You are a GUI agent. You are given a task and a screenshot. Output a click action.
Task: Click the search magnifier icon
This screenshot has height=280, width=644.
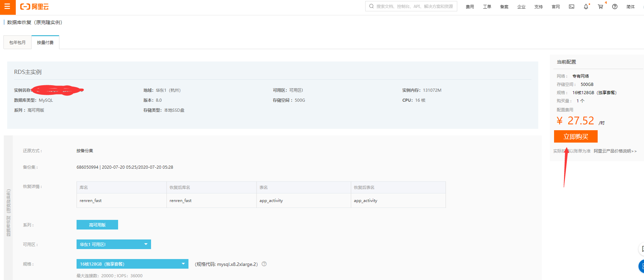coord(371,6)
